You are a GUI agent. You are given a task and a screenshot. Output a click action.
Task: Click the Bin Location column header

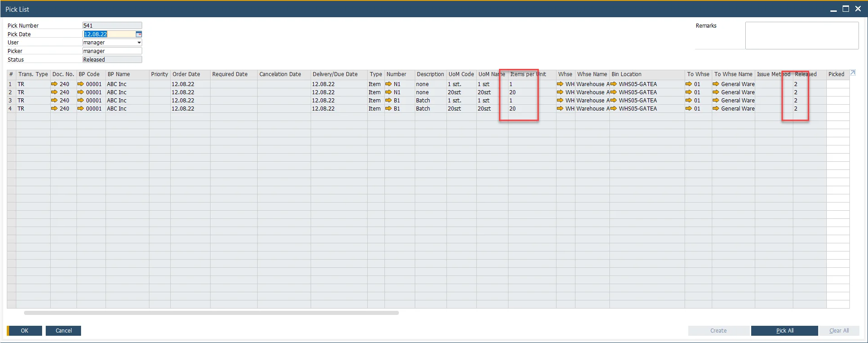click(647, 74)
